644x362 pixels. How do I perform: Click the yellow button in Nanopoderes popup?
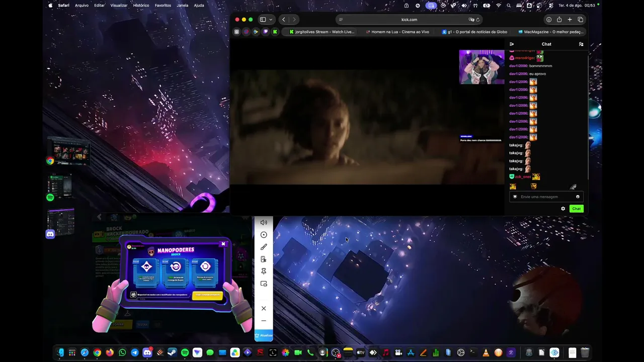tap(207, 295)
